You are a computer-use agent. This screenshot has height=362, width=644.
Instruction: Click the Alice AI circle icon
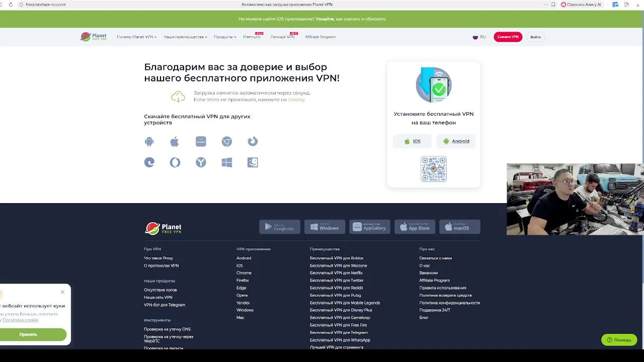click(x=563, y=5)
